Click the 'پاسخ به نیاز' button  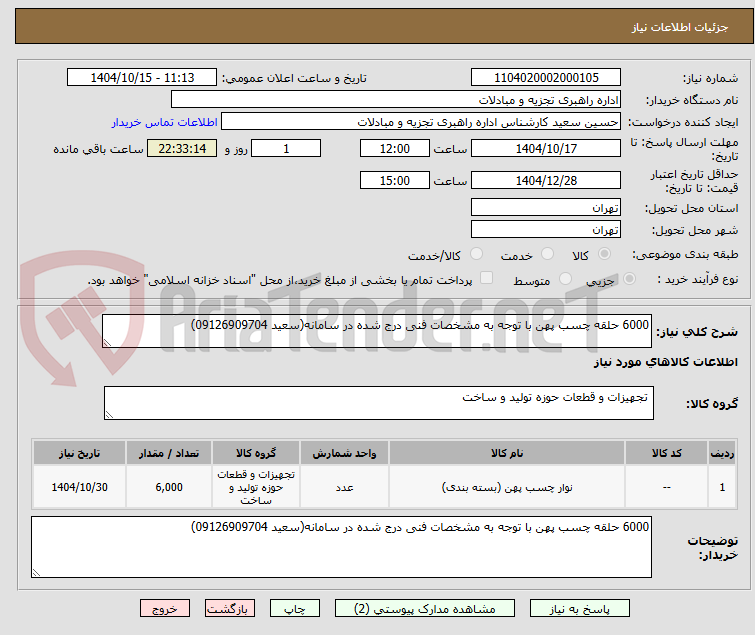tap(580, 609)
